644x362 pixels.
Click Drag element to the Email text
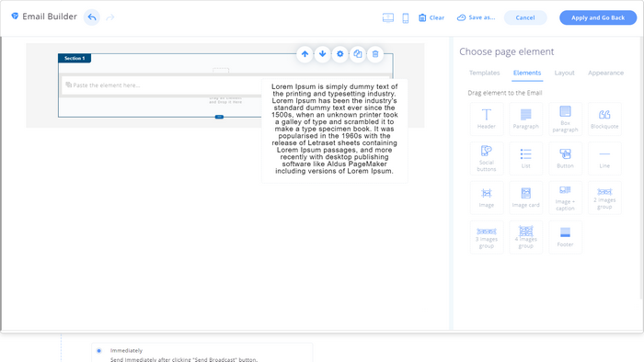(x=505, y=93)
